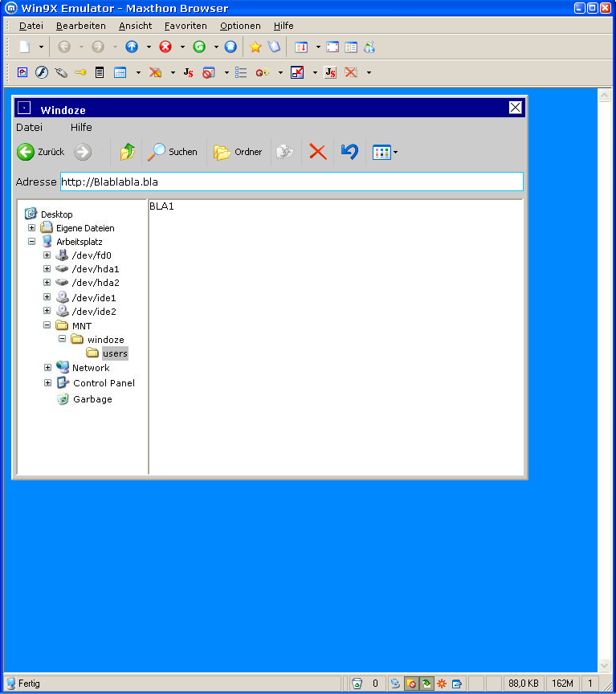Click the Ordner folders button

238,152
